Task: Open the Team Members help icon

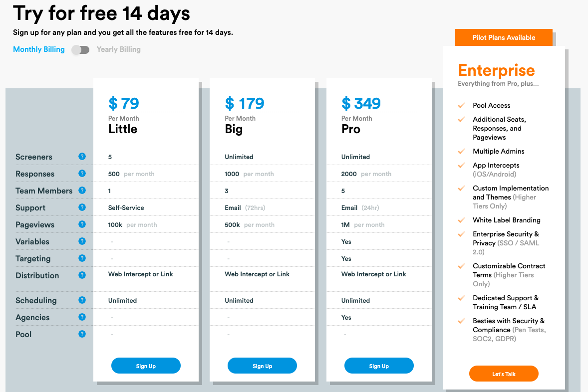Action: [82, 191]
